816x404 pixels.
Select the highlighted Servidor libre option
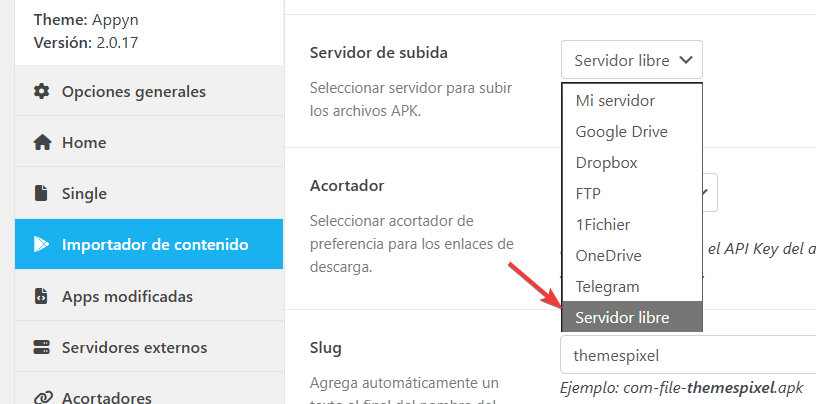click(x=622, y=317)
